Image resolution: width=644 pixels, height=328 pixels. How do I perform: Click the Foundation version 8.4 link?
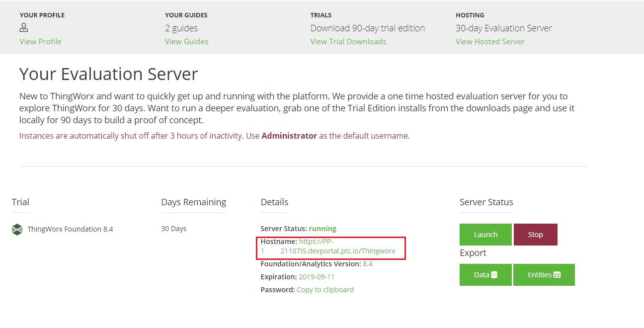click(x=367, y=263)
